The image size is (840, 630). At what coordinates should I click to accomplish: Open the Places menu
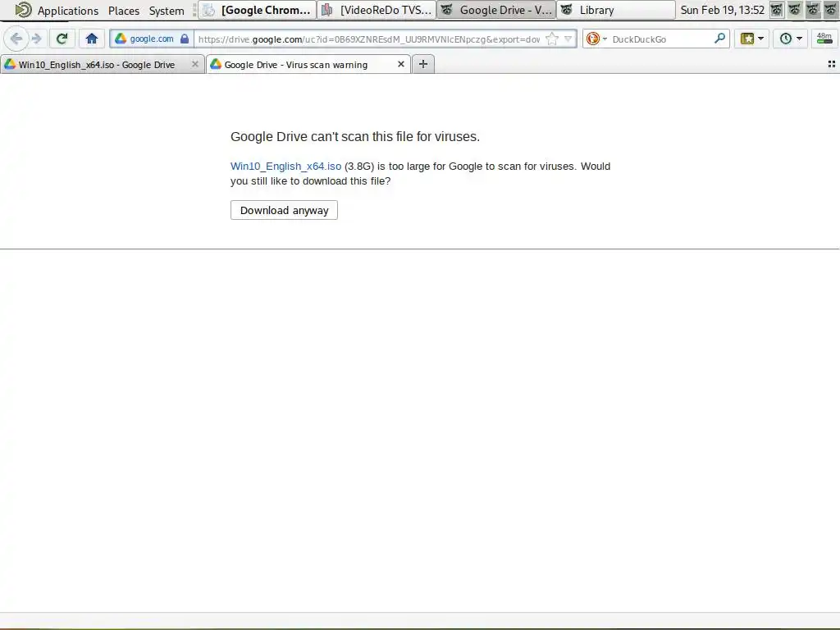pos(124,10)
